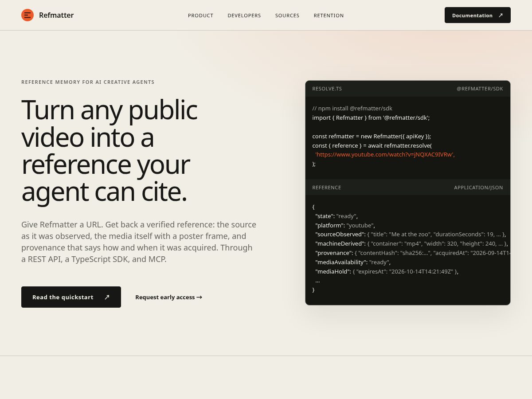Click the orange YouTube URL string

tap(385, 154)
